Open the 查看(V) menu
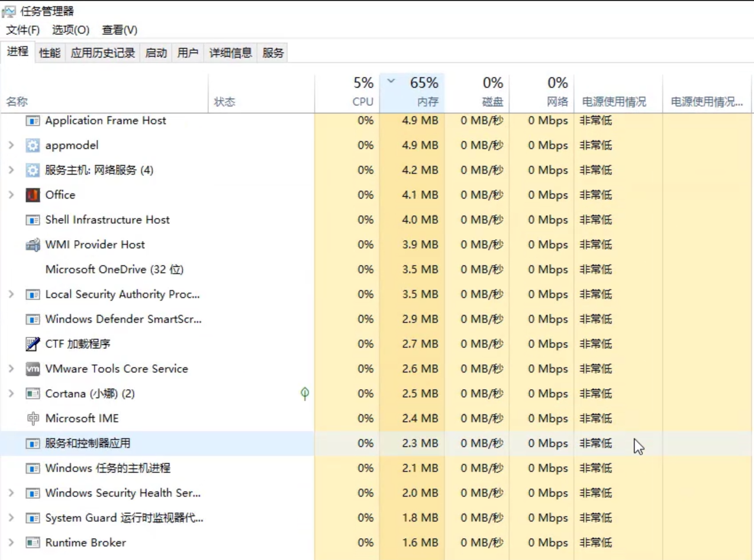 [119, 30]
